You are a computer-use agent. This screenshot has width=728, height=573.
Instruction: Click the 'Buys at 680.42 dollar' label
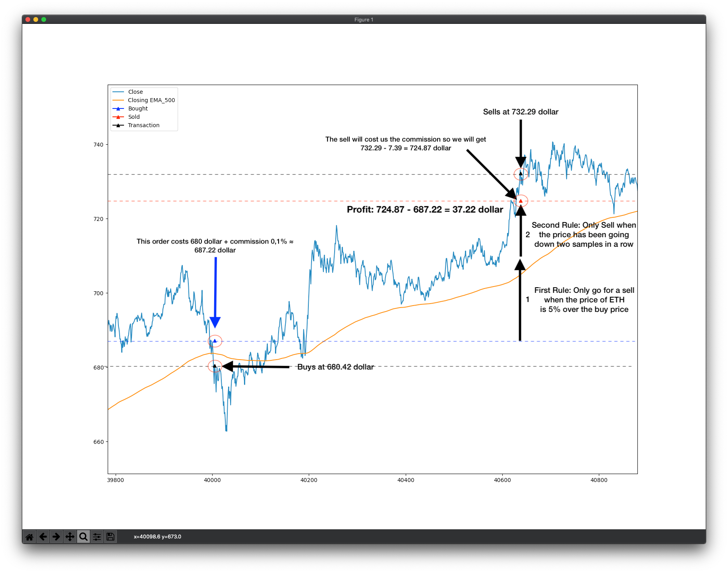click(x=336, y=367)
